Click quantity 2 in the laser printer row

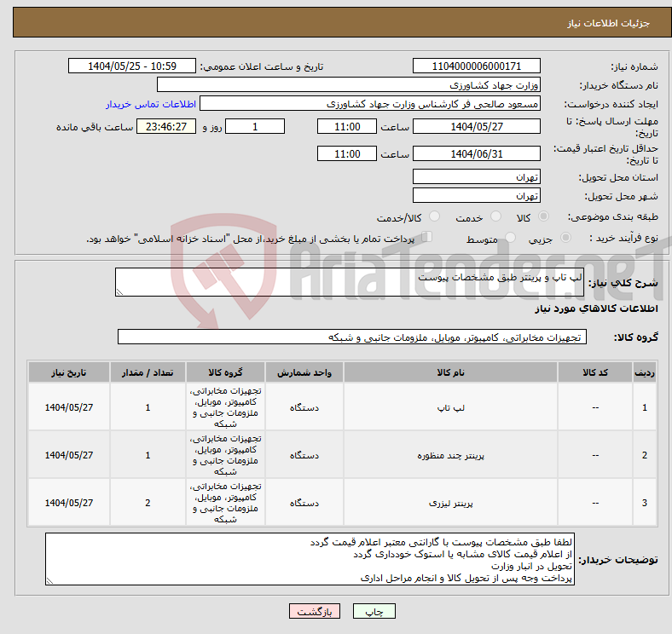click(x=148, y=503)
